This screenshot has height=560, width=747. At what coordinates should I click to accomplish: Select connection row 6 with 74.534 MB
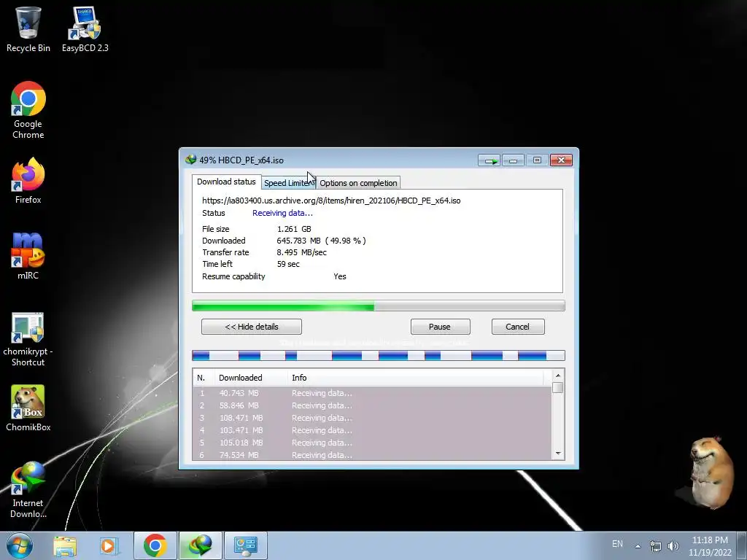click(372, 455)
